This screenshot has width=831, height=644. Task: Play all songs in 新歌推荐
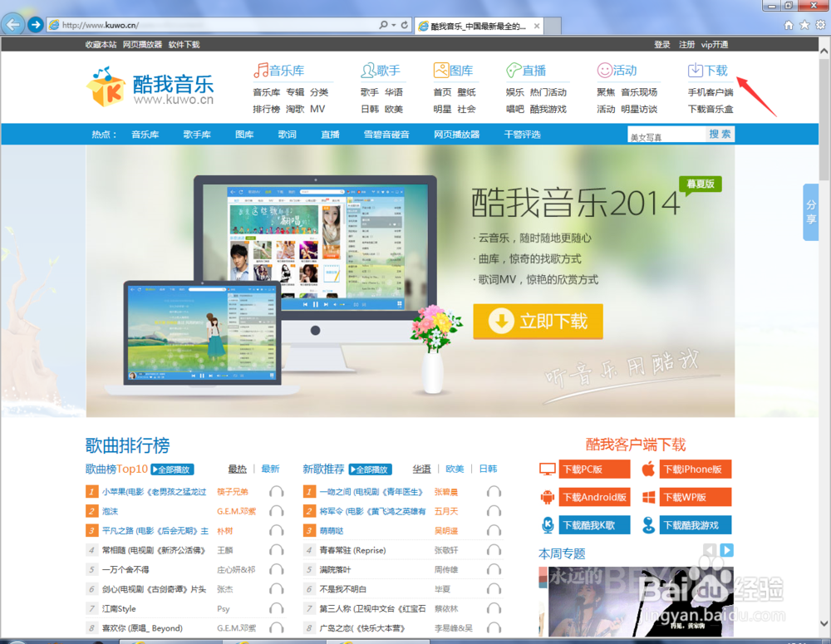coord(371,469)
